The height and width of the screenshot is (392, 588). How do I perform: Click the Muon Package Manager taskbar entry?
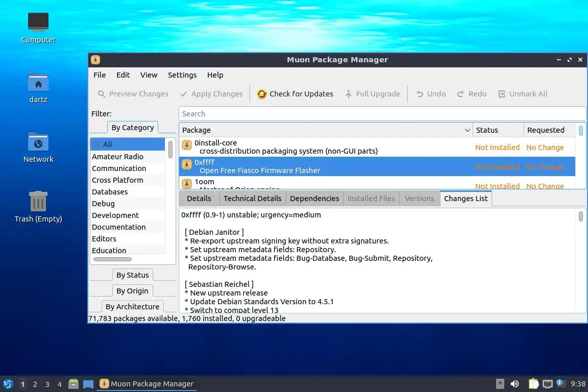146,384
